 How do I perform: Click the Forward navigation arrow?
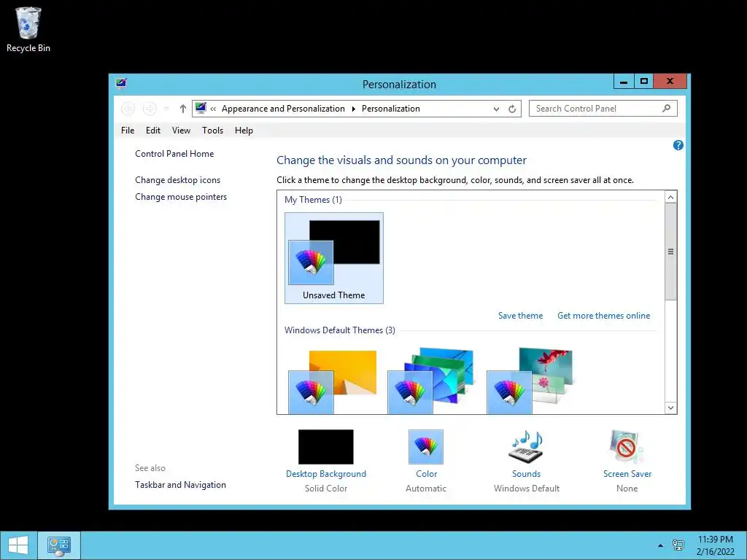tap(149, 109)
